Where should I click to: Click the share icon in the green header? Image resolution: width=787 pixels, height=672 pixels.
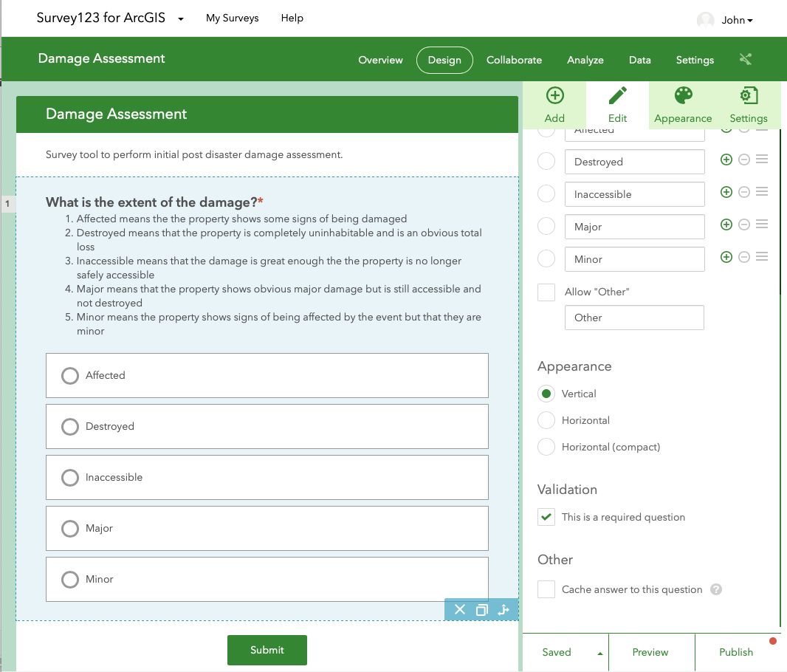(746, 60)
